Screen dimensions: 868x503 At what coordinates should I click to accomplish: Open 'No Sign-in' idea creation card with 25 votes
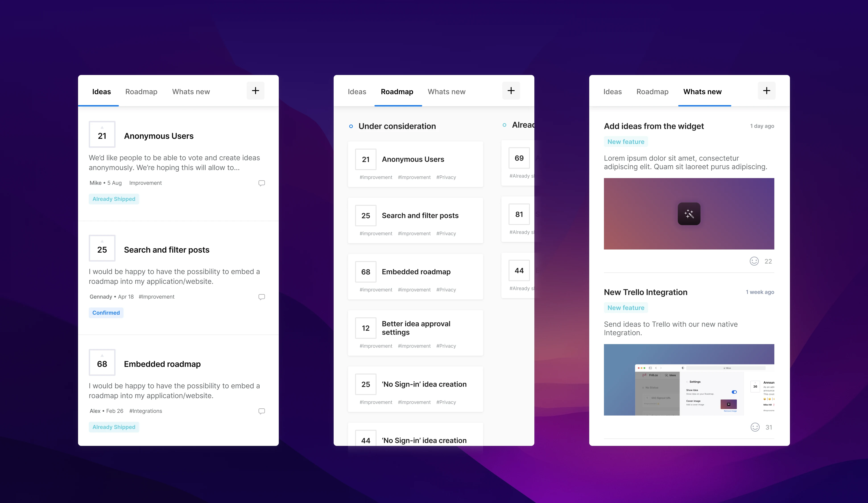415,389
